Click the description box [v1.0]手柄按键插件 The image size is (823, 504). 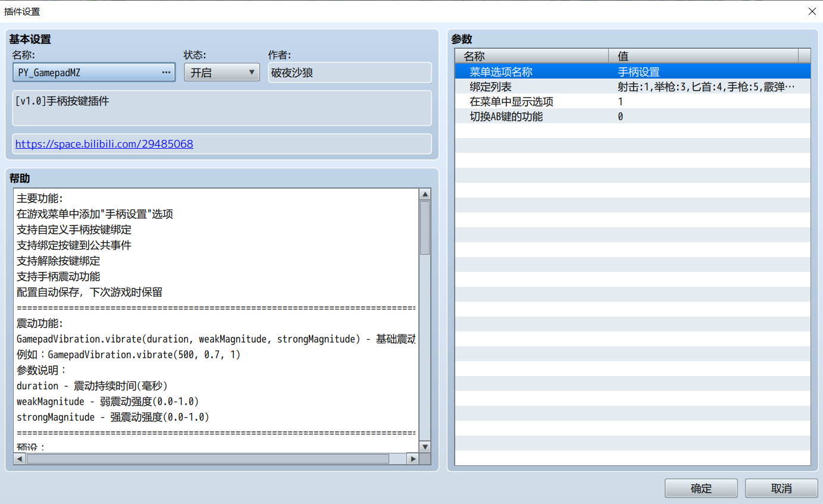(222, 108)
